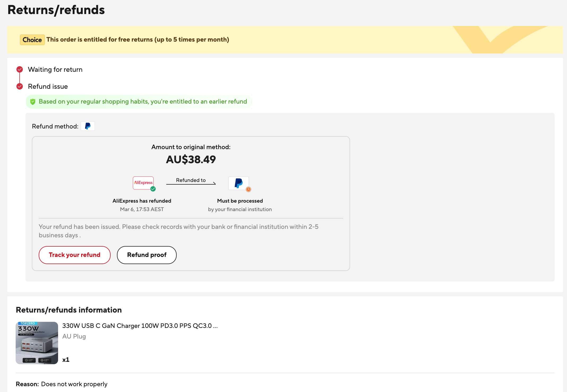Image resolution: width=567 pixels, height=392 pixels.
Task: Click the free returns entitlement banner text
Action: [138, 39]
